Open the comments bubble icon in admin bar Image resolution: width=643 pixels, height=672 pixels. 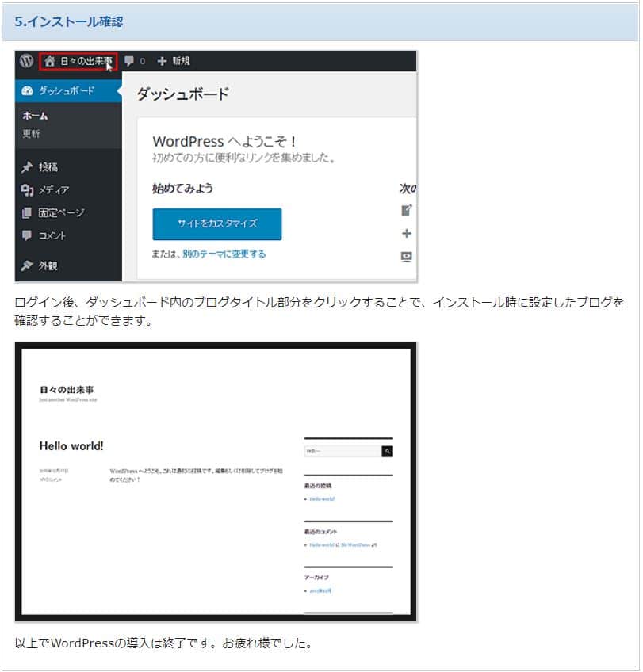129,61
